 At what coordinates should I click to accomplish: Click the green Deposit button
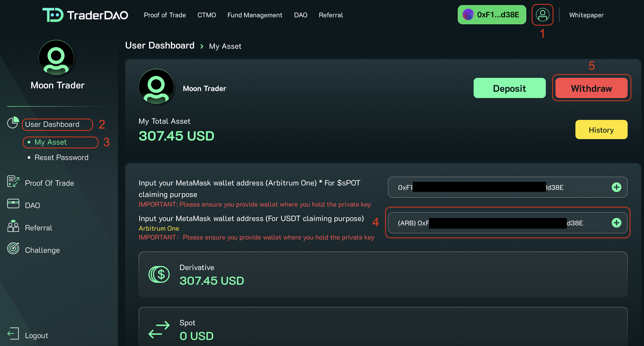(509, 88)
